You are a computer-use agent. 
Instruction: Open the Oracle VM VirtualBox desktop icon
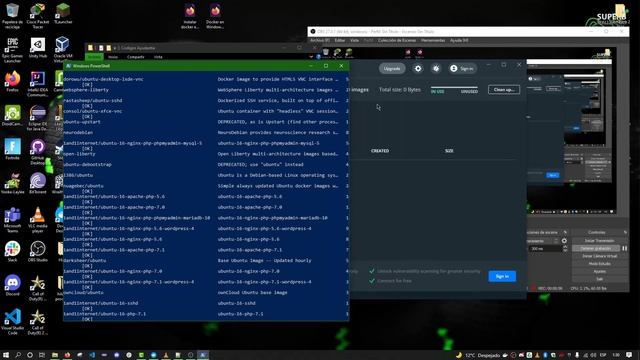pos(63,50)
